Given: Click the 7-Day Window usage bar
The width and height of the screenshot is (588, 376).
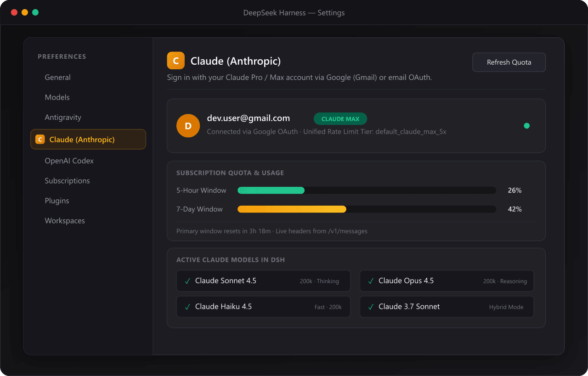Looking at the screenshot, I should tap(367, 209).
